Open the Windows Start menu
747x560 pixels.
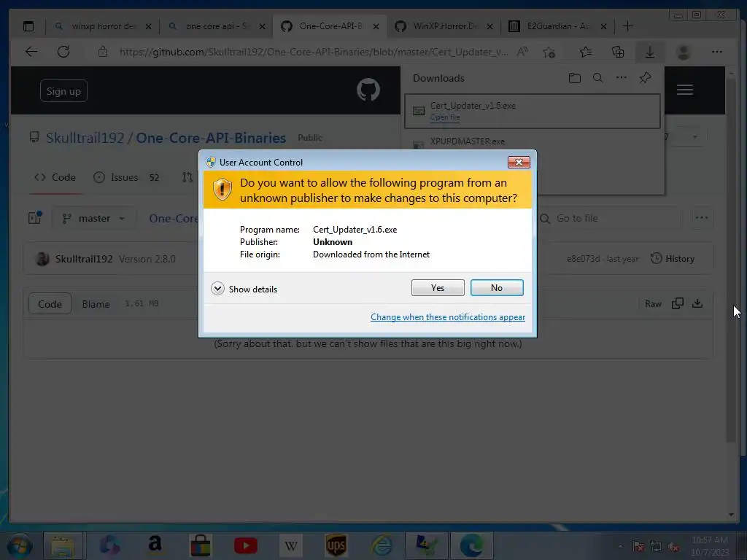[x=19, y=545]
